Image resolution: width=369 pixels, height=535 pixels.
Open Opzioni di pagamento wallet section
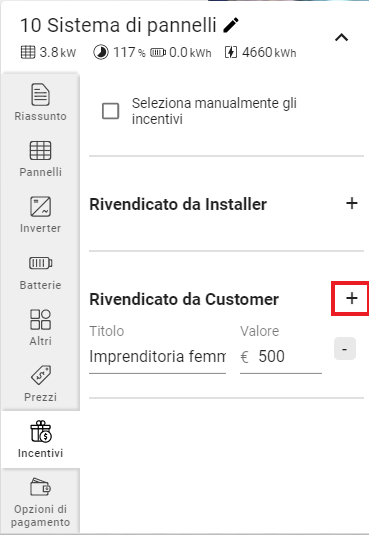[40, 501]
